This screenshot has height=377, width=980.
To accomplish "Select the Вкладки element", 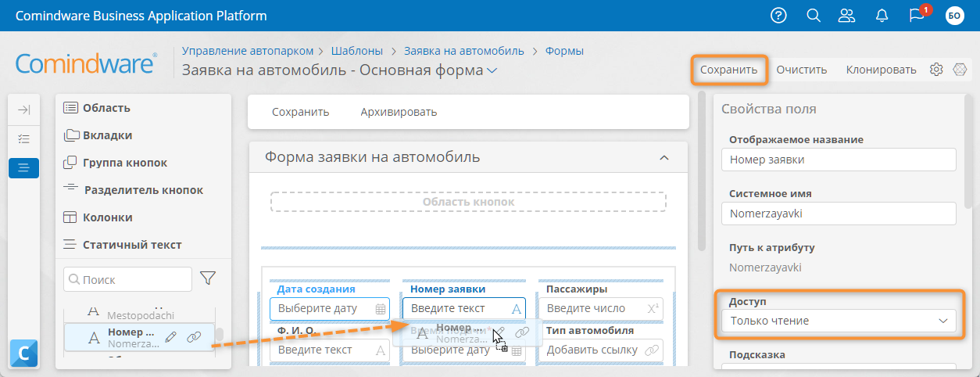I will 98,135.
